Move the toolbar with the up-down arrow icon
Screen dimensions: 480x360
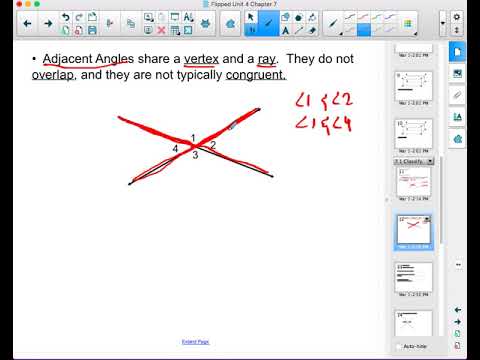[x=457, y=30]
